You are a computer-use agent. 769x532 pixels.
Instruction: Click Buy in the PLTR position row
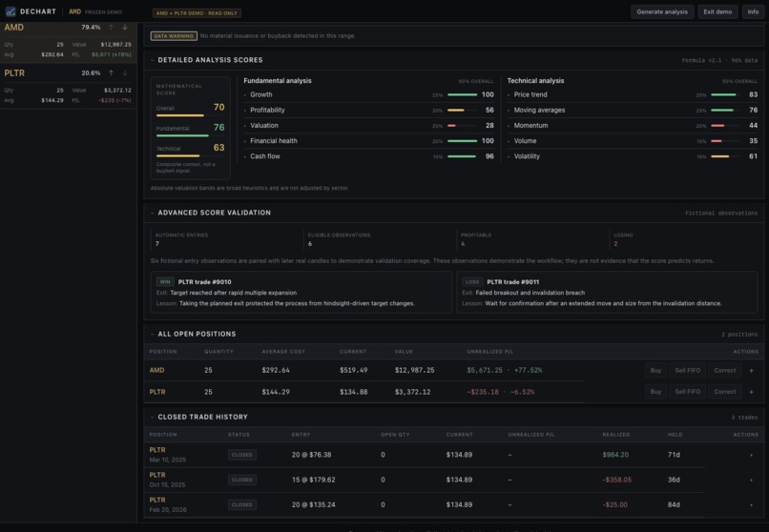tap(655, 392)
